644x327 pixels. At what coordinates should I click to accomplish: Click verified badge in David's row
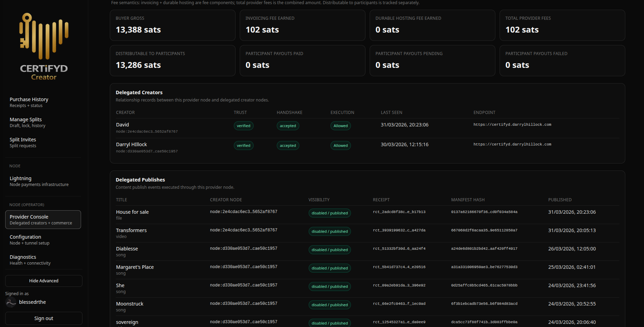pyautogui.click(x=244, y=126)
